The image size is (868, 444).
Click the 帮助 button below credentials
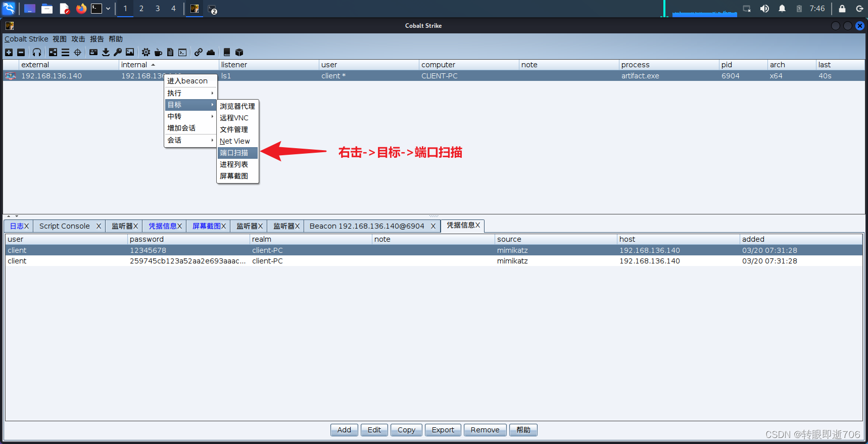coord(523,430)
